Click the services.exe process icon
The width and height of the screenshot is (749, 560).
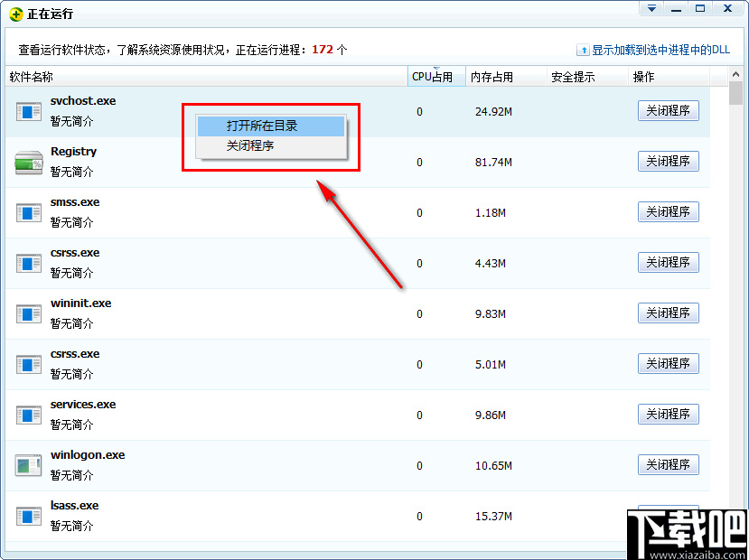click(x=29, y=415)
